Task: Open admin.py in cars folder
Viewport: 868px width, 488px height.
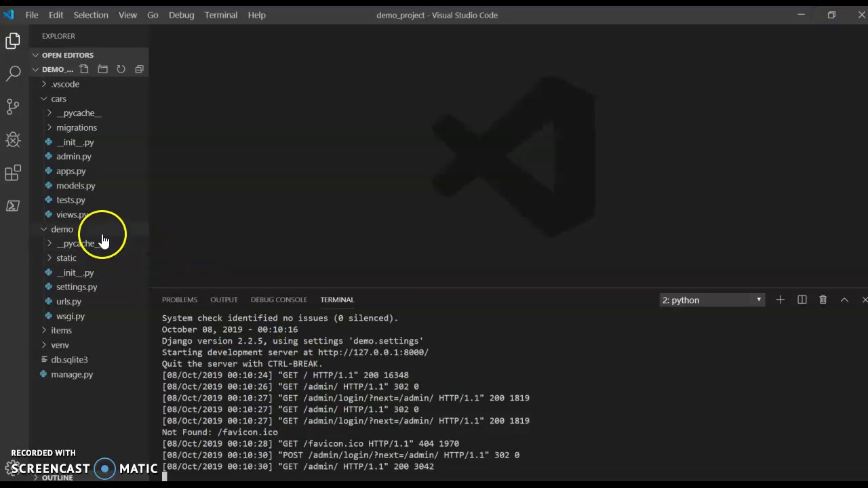Action: [73, 157]
